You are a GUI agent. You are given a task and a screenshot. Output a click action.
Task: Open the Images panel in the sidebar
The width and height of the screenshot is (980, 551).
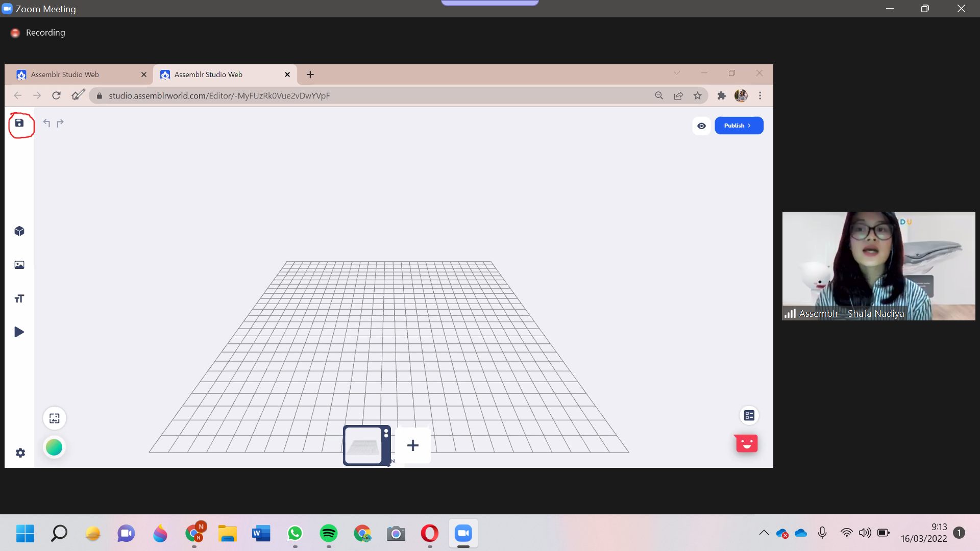coord(19,264)
